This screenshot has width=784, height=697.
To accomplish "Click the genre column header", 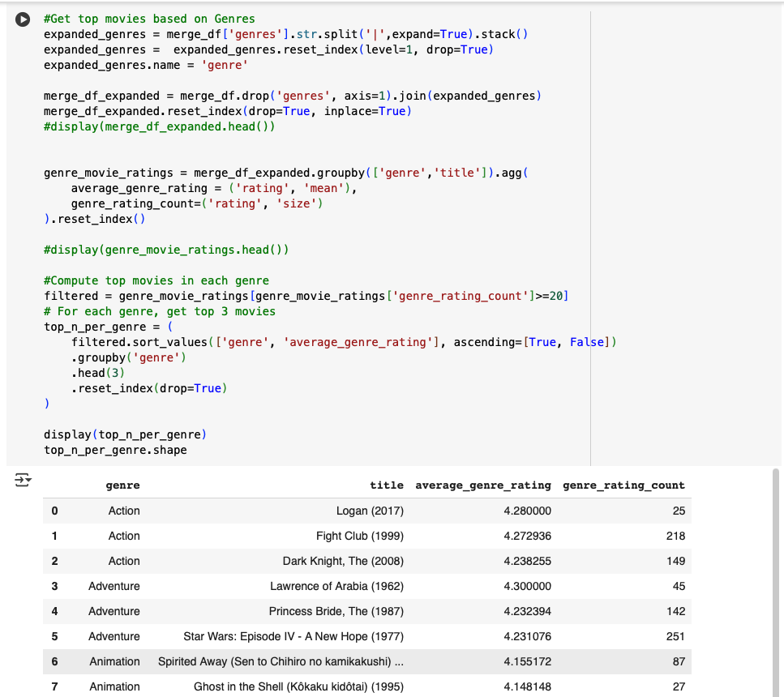I will click(x=122, y=485).
